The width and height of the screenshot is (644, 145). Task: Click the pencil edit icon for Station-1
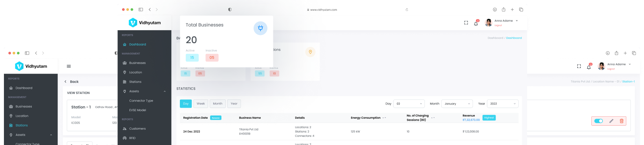point(611,121)
